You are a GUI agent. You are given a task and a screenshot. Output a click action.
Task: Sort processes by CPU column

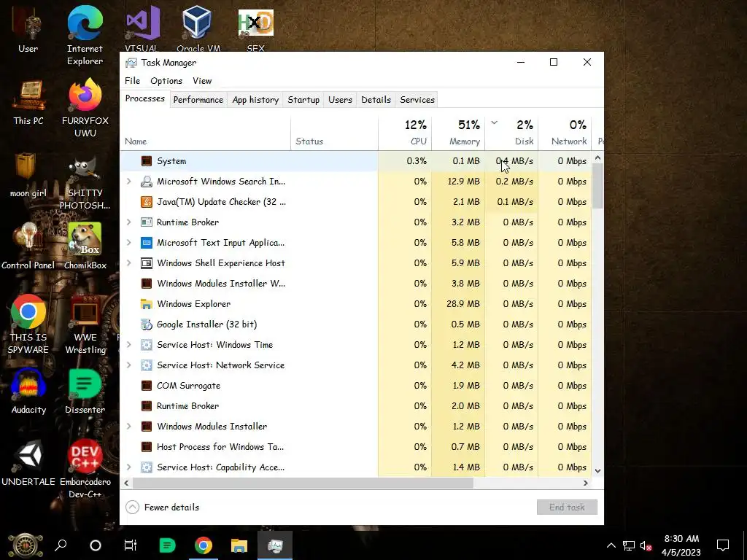[405, 133]
